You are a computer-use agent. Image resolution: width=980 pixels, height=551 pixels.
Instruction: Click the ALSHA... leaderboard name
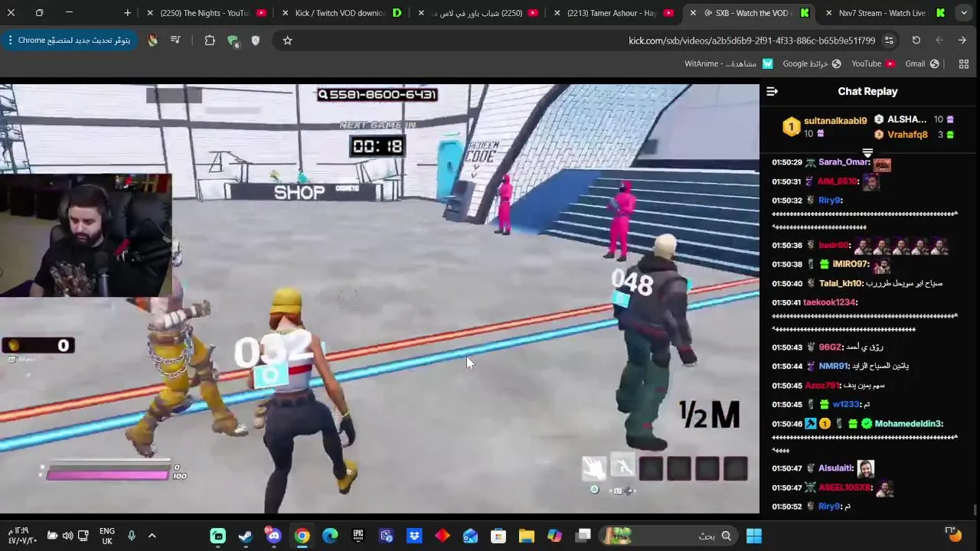click(906, 119)
